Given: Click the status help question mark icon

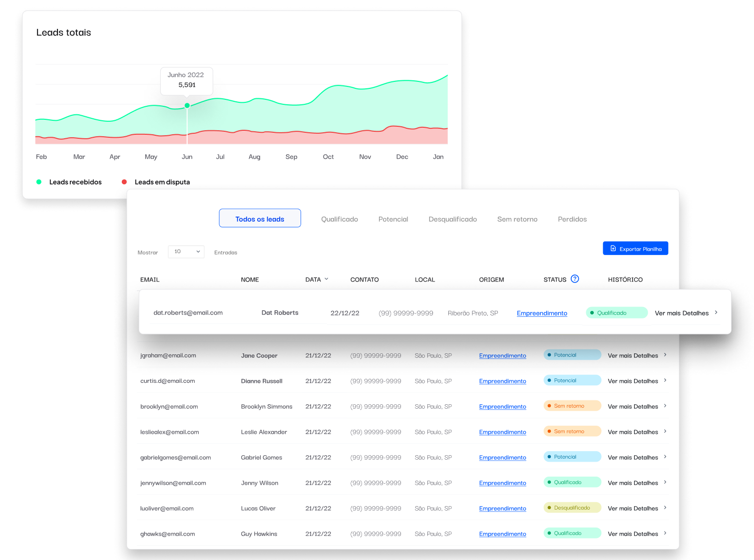Looking at the screenshot, I should 575,279.
